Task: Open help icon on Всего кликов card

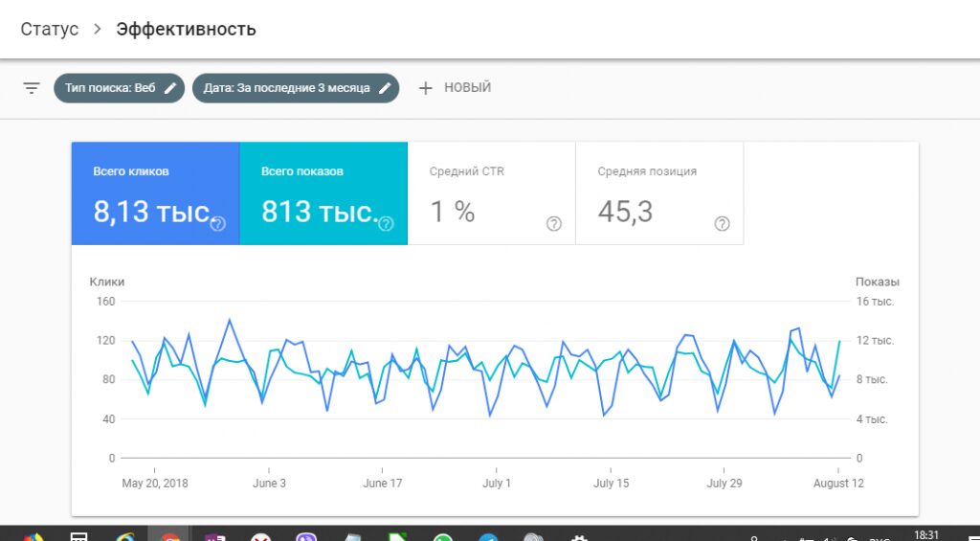Action: tap(218, 224)
